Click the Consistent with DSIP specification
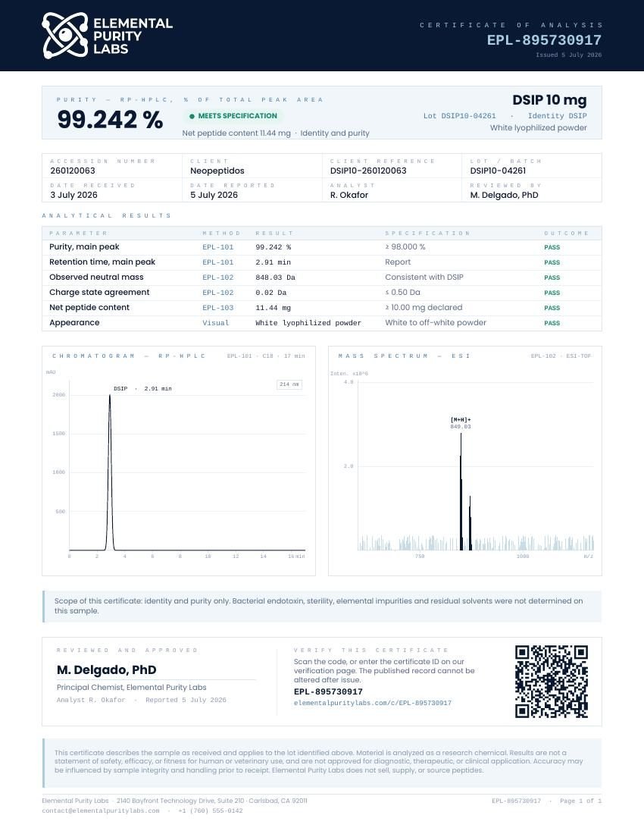 [x=424, y=277]
